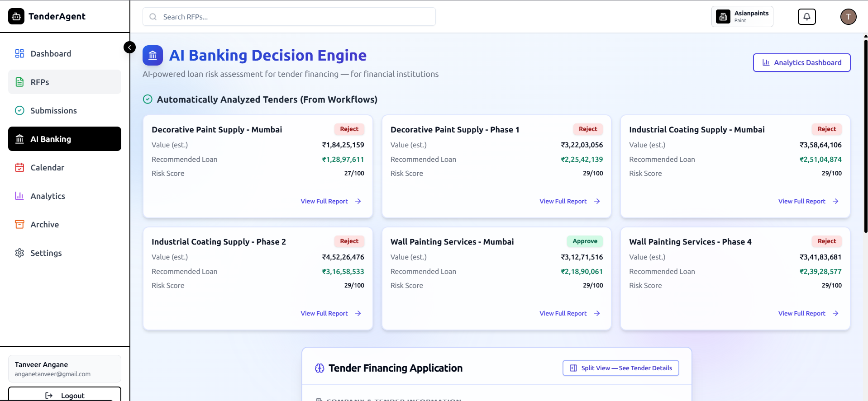
Task: Open Submissions in the sidebar
Action: [x=65, y=110]
